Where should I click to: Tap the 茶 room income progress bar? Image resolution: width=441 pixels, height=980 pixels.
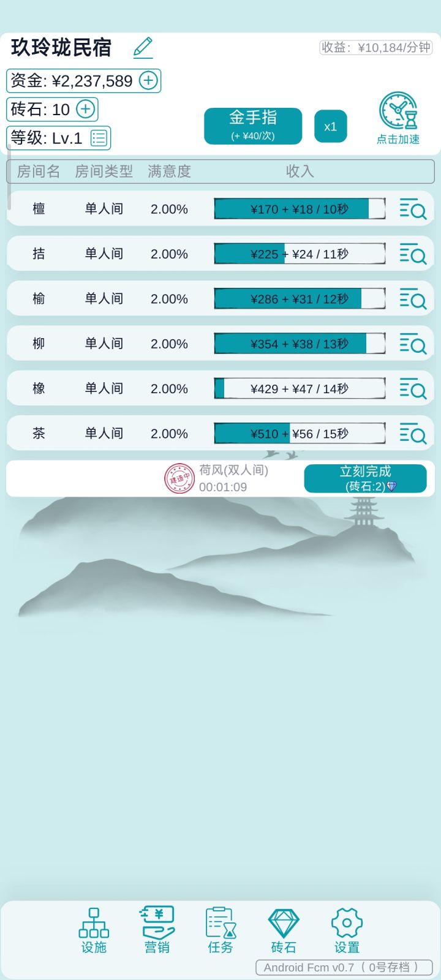point(300,434)
